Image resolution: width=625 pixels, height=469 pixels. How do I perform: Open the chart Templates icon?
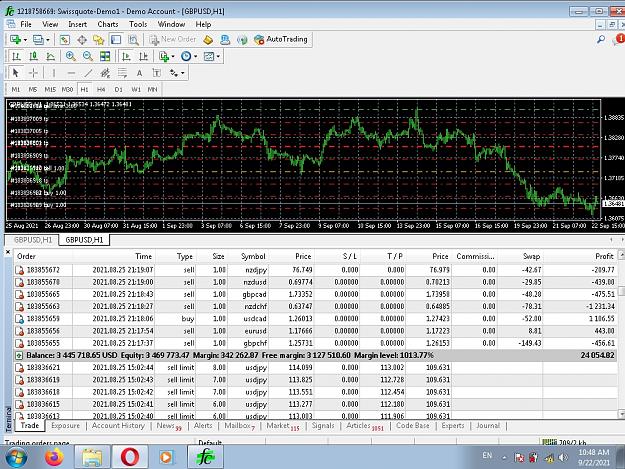(x=209, y=56)
